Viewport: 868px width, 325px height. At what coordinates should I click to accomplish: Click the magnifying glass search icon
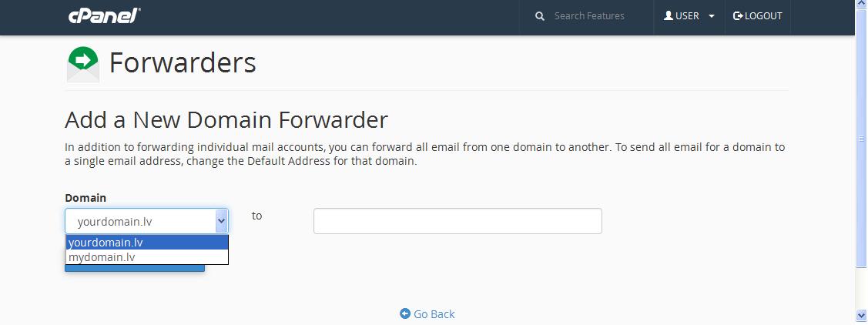click(x=540, y=16)
